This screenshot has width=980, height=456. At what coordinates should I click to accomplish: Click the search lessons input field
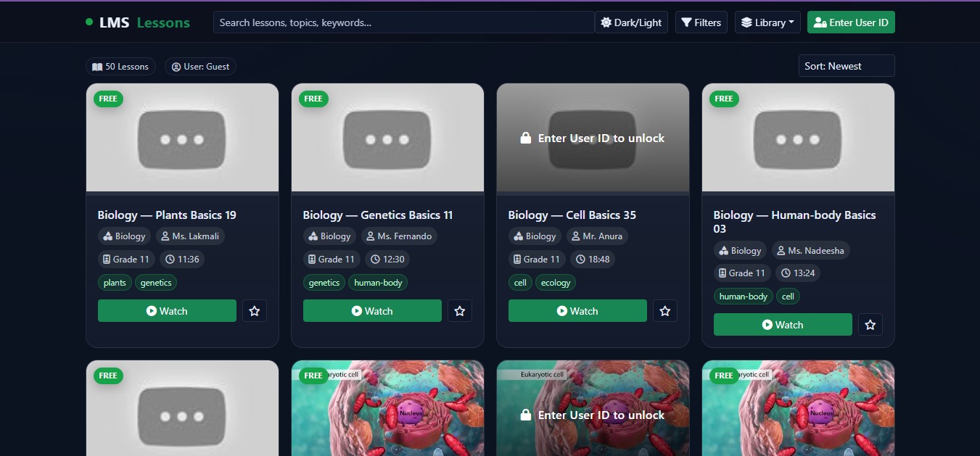(403, 22)
